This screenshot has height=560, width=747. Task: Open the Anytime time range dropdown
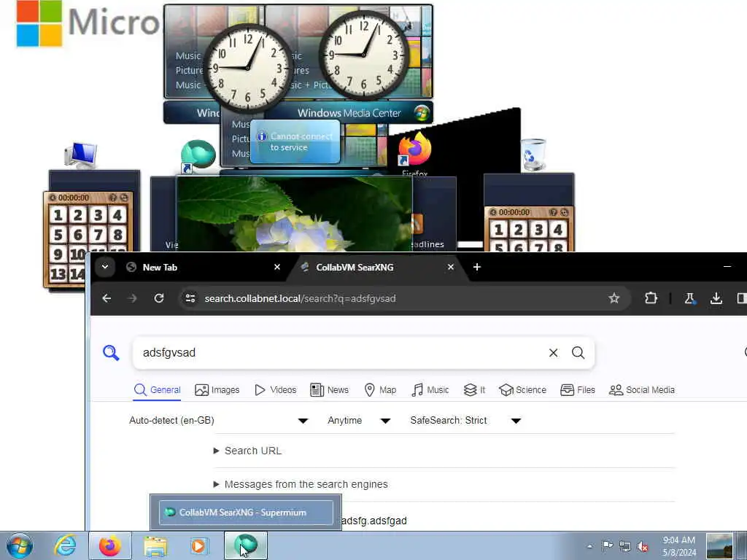pyautogui.click(x=359, y=421)
